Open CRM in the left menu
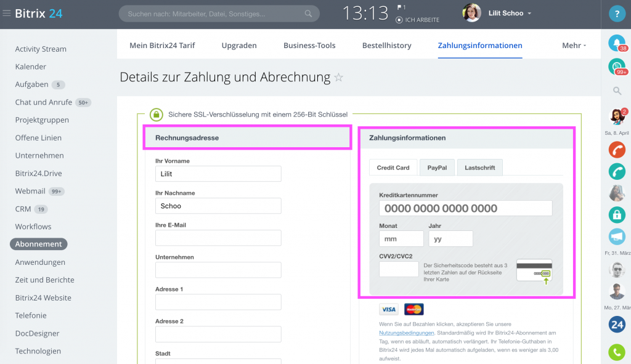 click(23, 209)
